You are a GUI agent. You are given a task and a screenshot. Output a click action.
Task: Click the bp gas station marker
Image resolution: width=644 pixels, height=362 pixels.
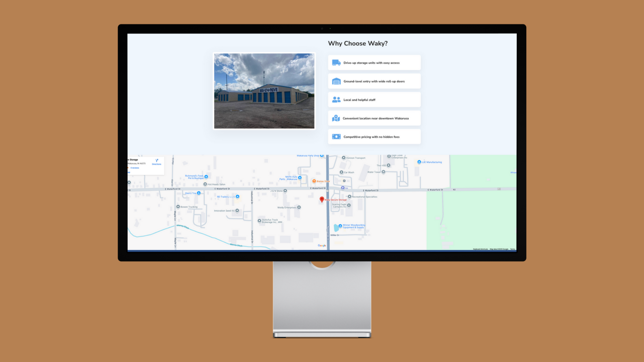(x=342, y=188)
